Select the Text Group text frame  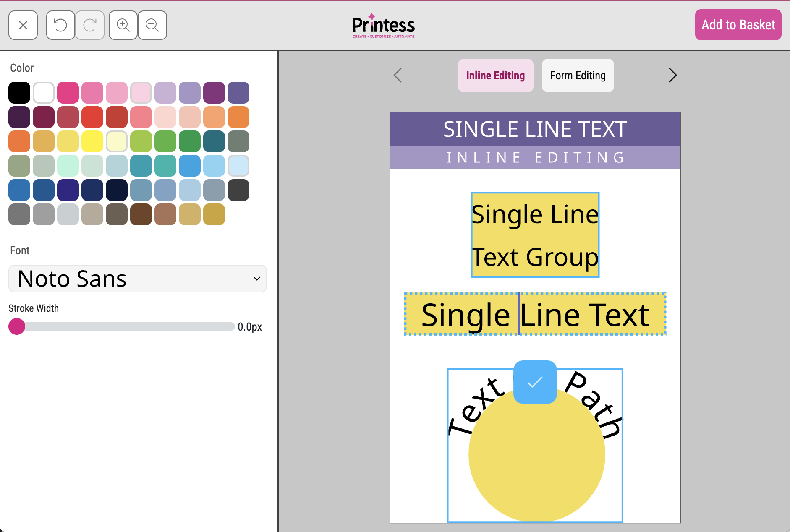point(535,256)
